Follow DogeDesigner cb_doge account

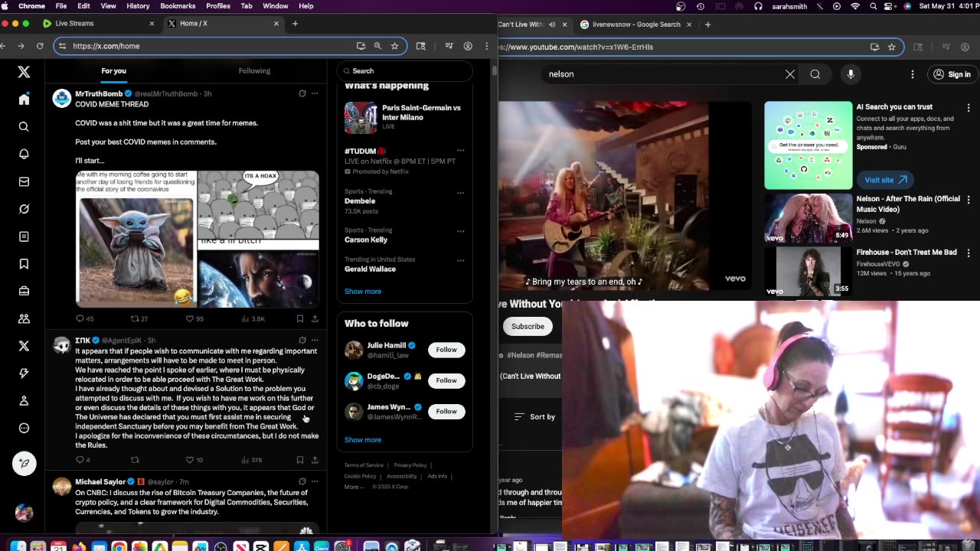click(x=446, y=380)
